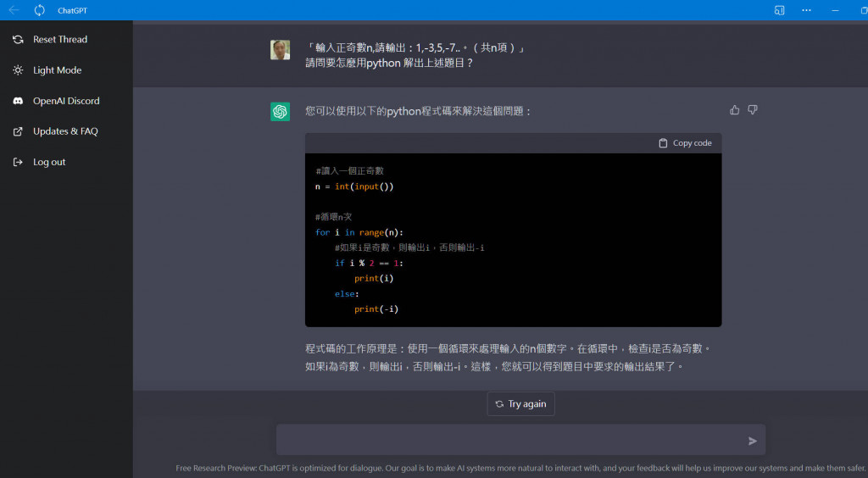The height and width of the screenshot is (478, 868).
Task: Click the clipboard icon in code header
Action: (663, 143)
